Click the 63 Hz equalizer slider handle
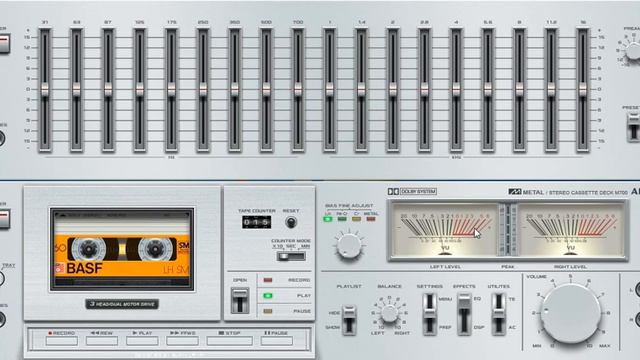This screenshot has width=640, height=360. click(76, 89)
